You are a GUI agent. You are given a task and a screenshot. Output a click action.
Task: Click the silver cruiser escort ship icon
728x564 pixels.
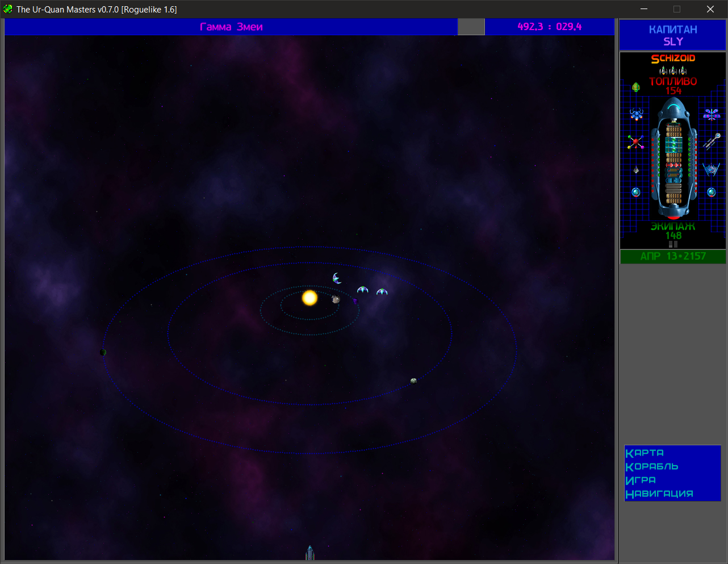pos(712,141)
